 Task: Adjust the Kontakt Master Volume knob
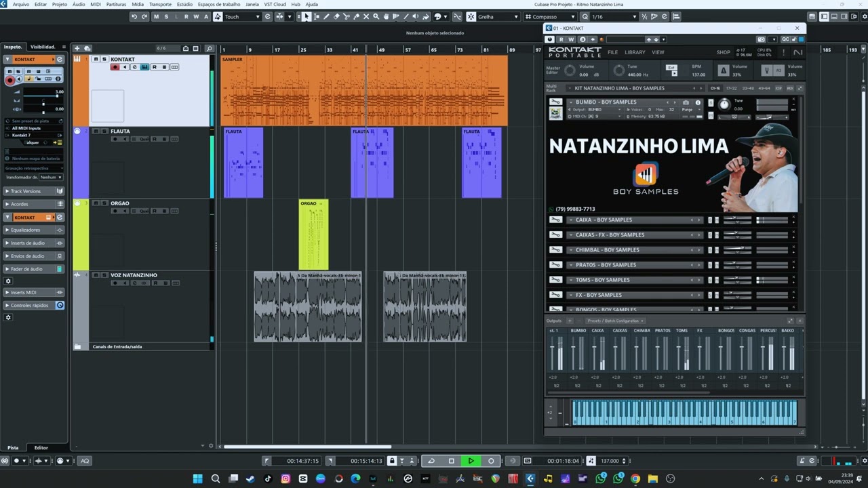coord(570,70)
